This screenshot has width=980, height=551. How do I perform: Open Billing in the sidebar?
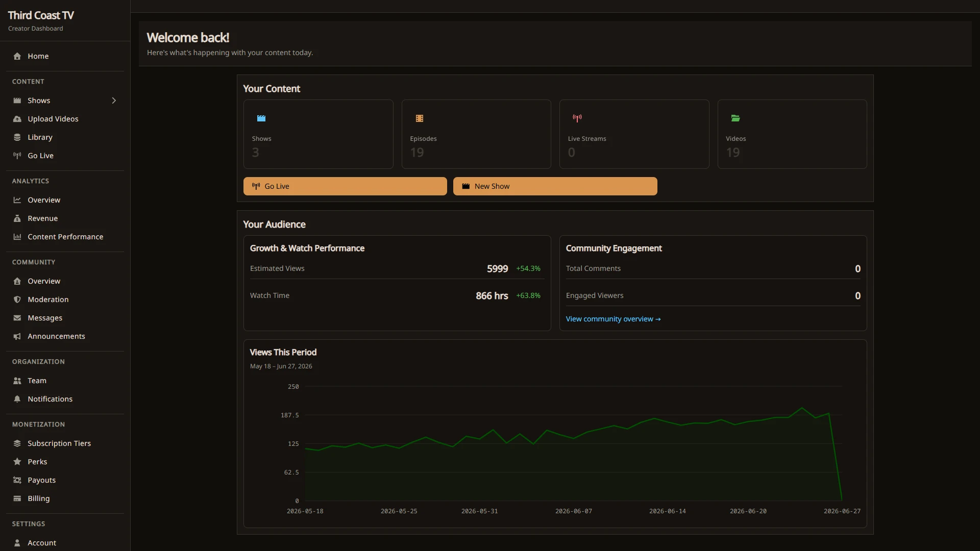[x=65, y=498]
